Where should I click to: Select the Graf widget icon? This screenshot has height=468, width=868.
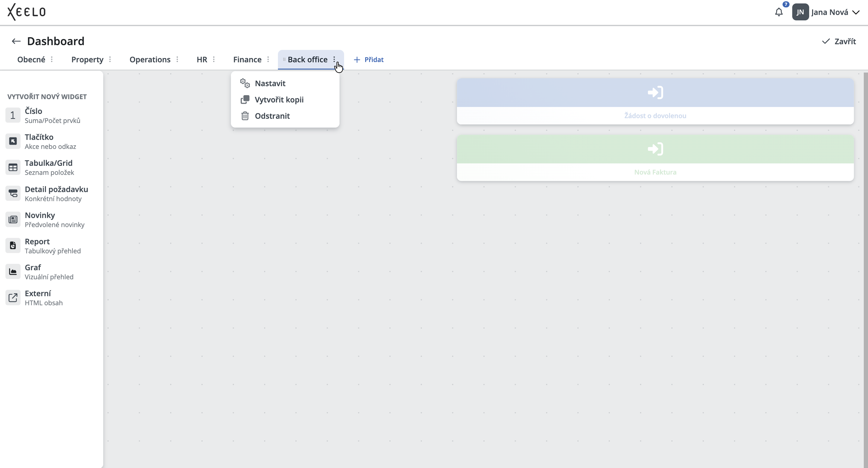[13, 272]
